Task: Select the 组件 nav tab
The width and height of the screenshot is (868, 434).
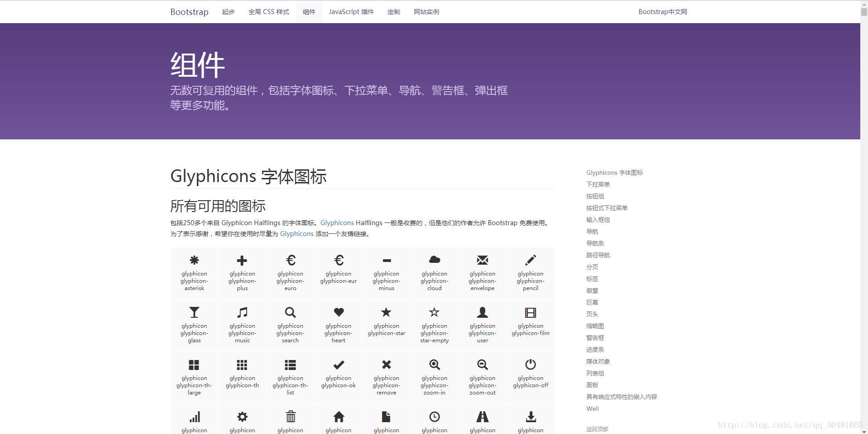Action: [x=309, y=12]
